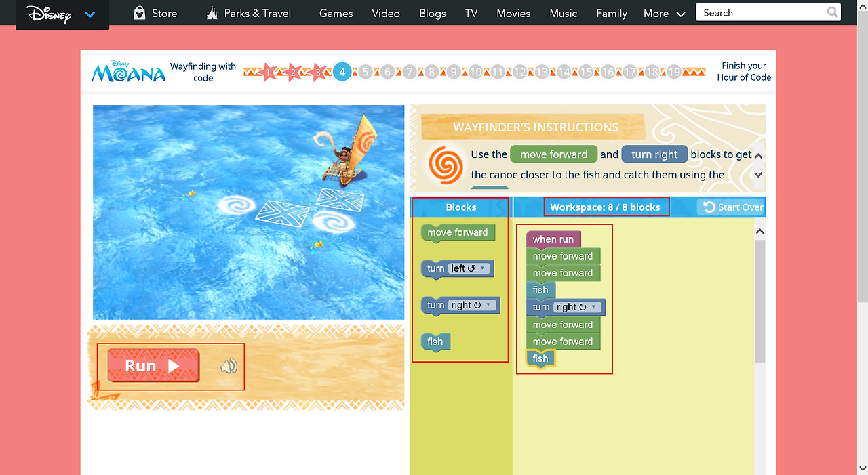Open the Movies menu item
Image resolution: width=868 pixels, height=475 pixels.
[x=513, y=13]
